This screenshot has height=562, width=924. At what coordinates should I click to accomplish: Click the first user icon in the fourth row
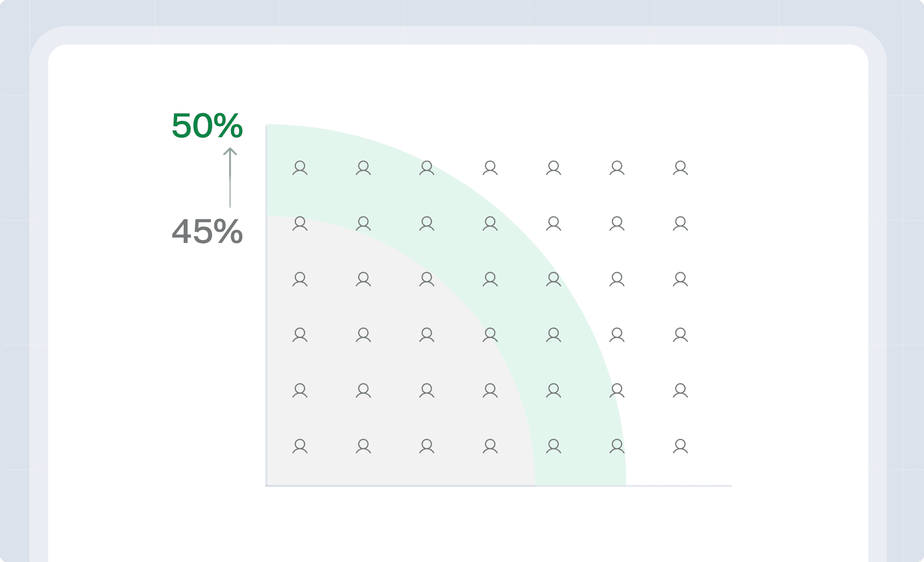point(300,335)
